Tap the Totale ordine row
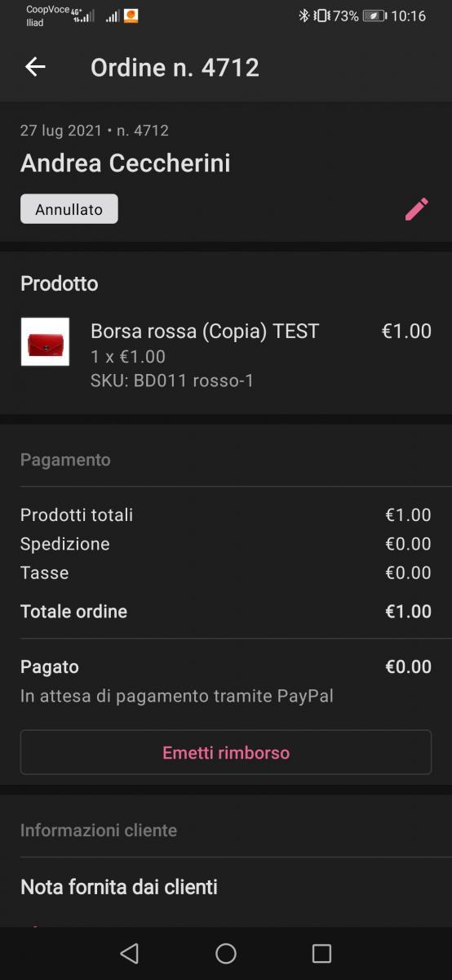452x980 pixels. pos(226,612)
